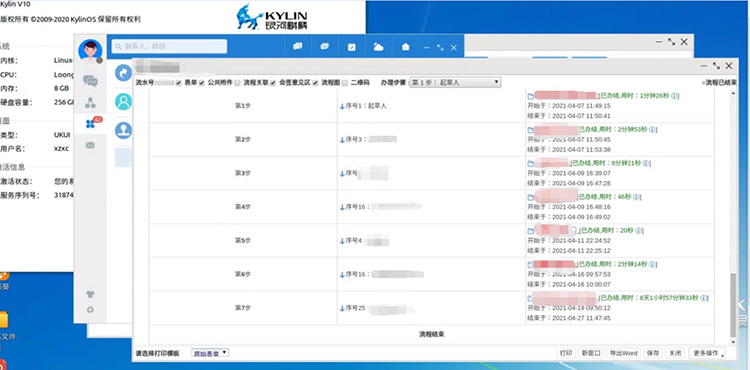The image size is (750, 370).
Task: Open the apps icon with the 42 badge
Action: point(91,123)
